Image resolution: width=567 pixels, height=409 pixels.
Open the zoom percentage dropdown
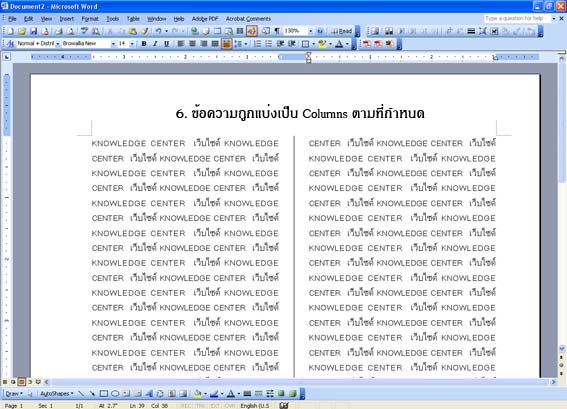click(310, 31)
